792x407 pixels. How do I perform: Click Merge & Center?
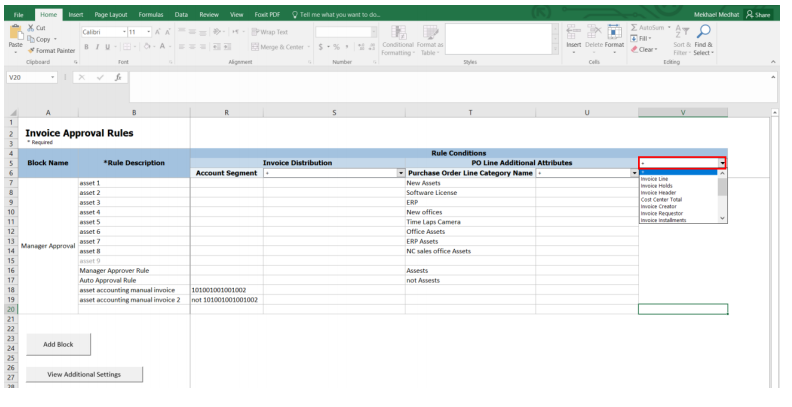[278, 47]
